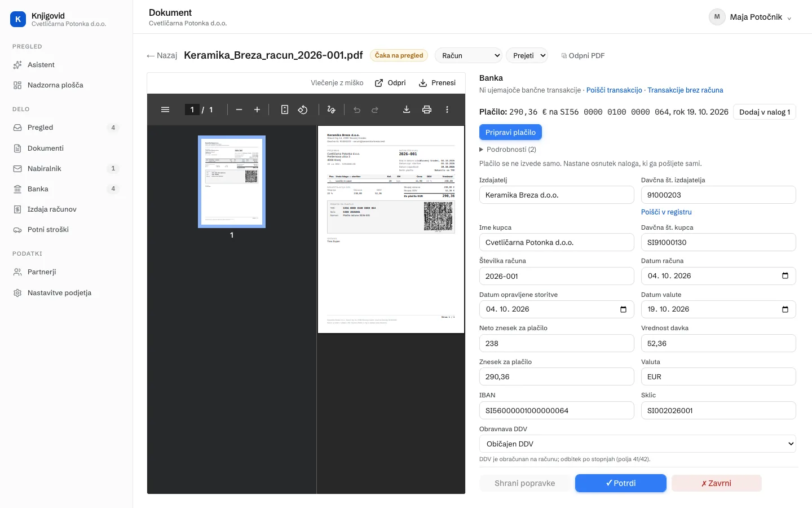Viewport: 812px width, 508px height.
Task: Open the PDF viewer more-actions dots menu
Action: [447, 110]
